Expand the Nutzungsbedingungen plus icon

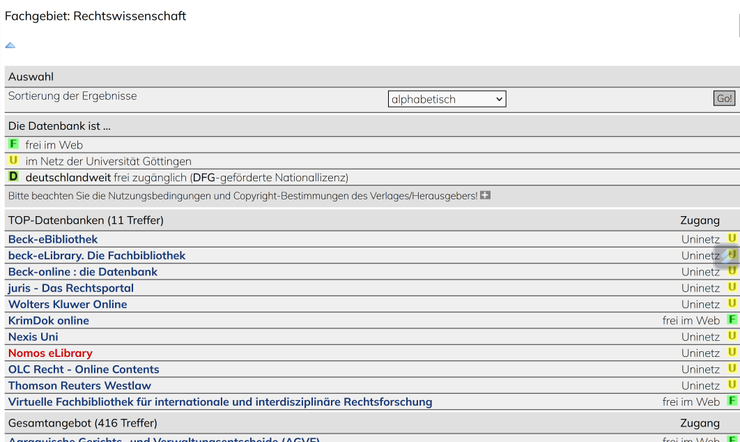485,195
